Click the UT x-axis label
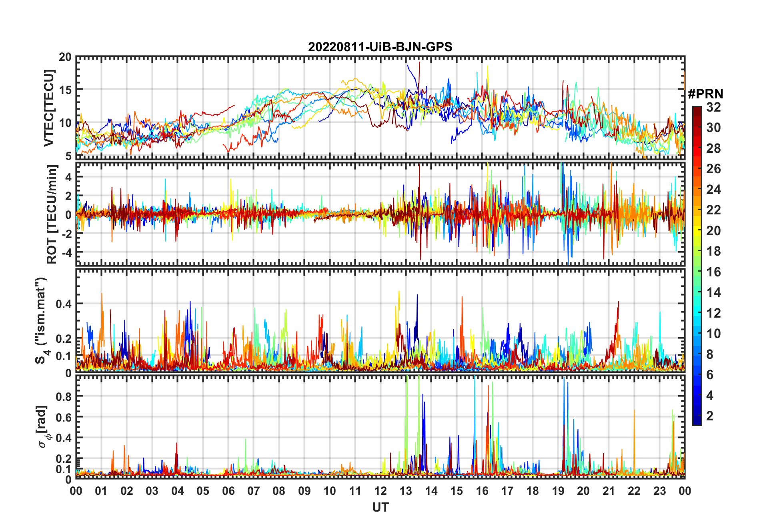Image resolution: width=761 pixels, height=532 pixels. pos(380,507)
